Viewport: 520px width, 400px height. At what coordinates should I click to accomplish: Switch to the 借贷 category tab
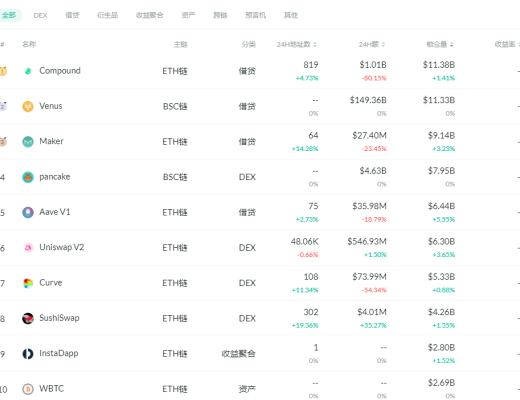pos(72,15)
